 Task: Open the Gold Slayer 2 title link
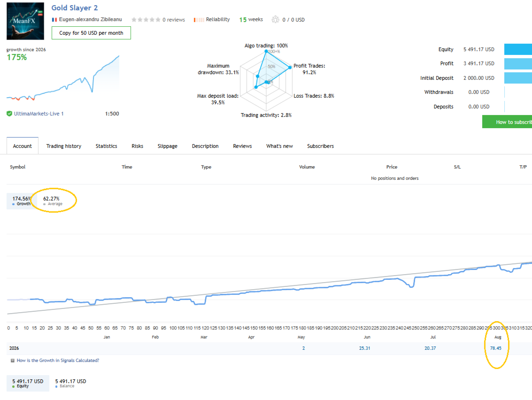tap(75, 8)
